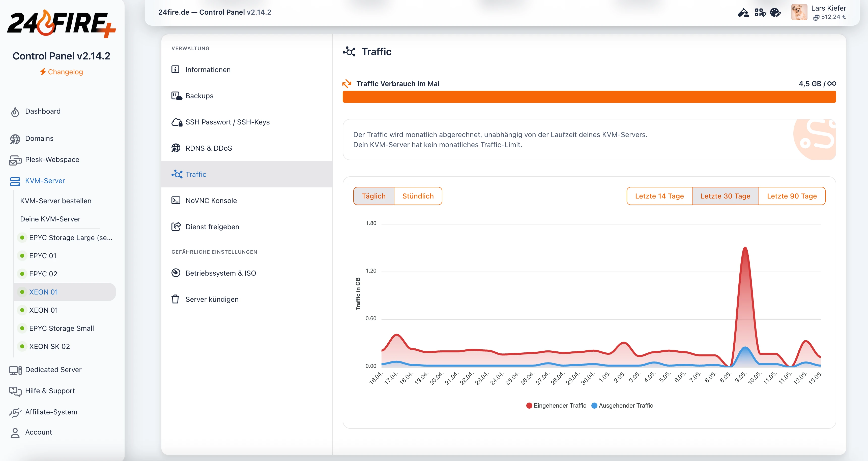The width and height of the screenshot is (868, 461).
Task: Open Informationen management page
Action: coord(247,70)
